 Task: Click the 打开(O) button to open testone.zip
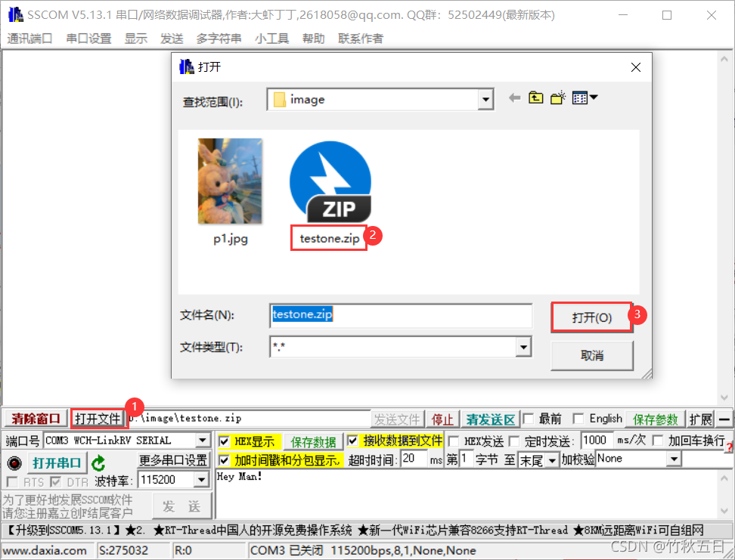pos(591,314)
